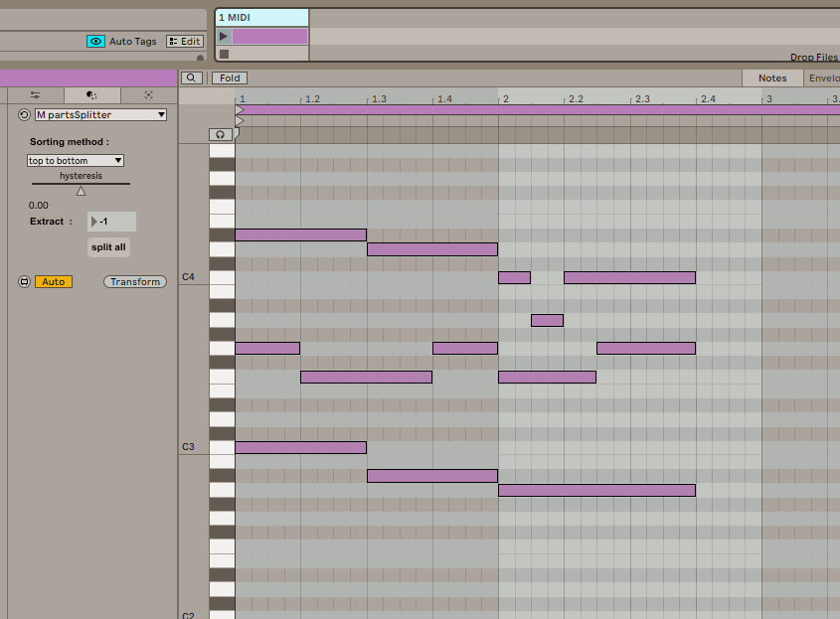Screen dimensions: 840x619
Task: Enable the headphone MIDI preview icon
Action: tap(221, 134)
